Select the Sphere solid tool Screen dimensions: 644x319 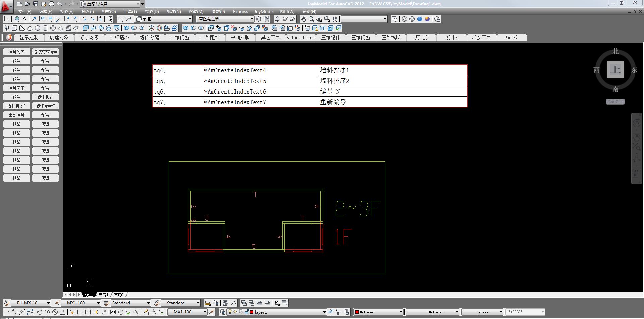tap(38, 28)
